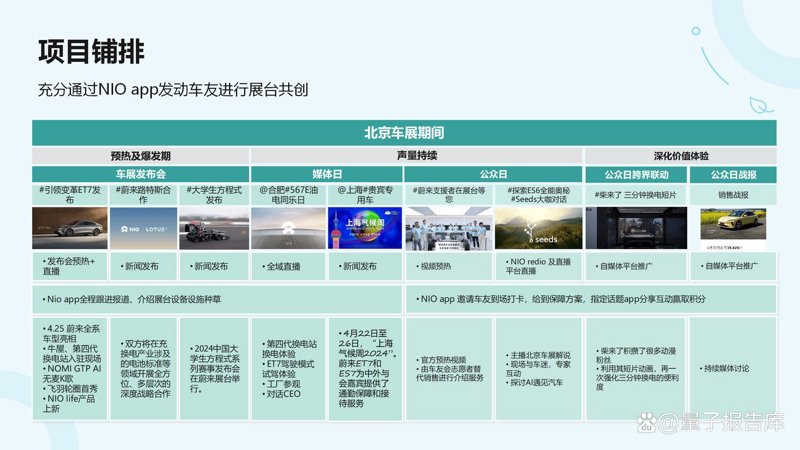Screen dimensions: 800x450
Task: Click the 北京车展期间 header bar
Action: [x=404, y=133]
